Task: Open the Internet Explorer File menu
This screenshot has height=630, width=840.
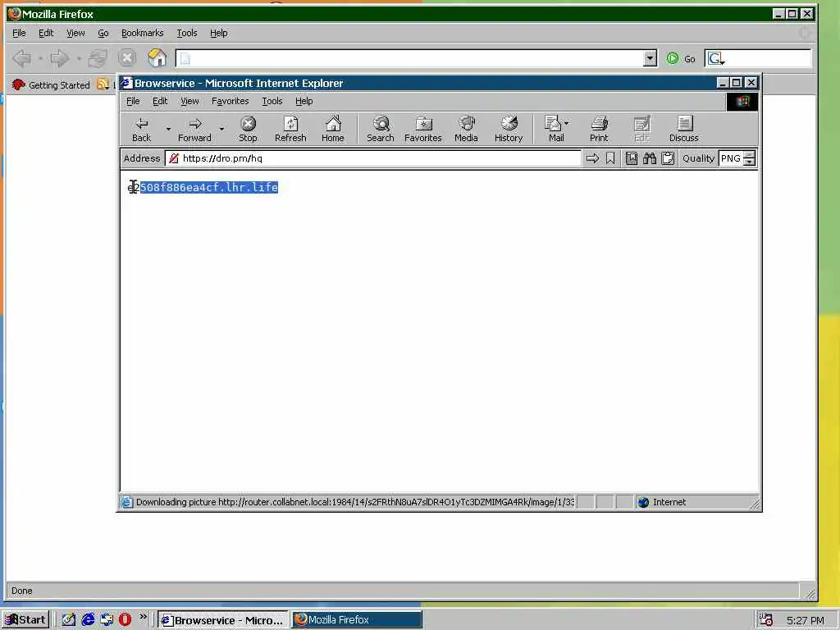Action: [133, 101]
